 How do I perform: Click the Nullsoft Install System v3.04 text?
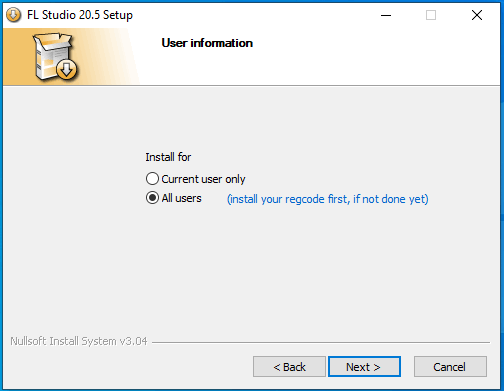pos(79,341)
